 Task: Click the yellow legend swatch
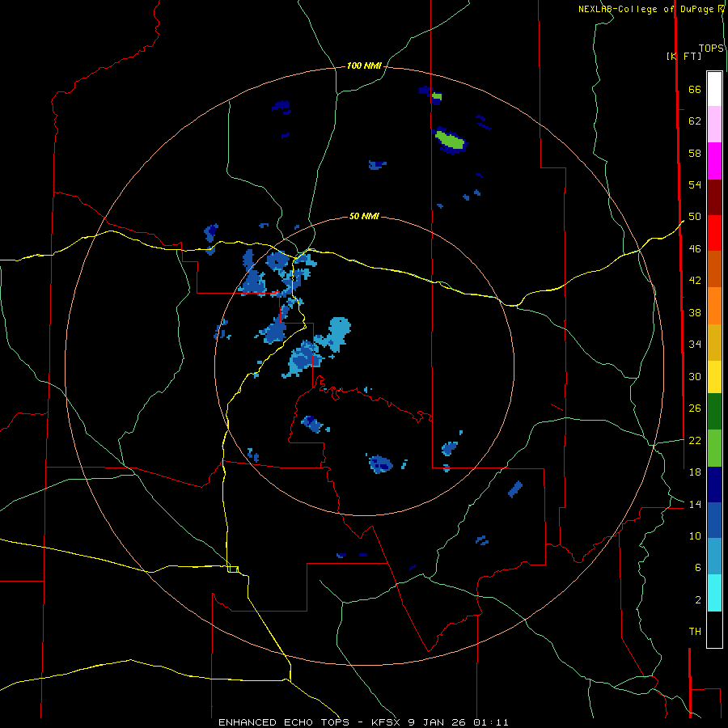[714, 377]
